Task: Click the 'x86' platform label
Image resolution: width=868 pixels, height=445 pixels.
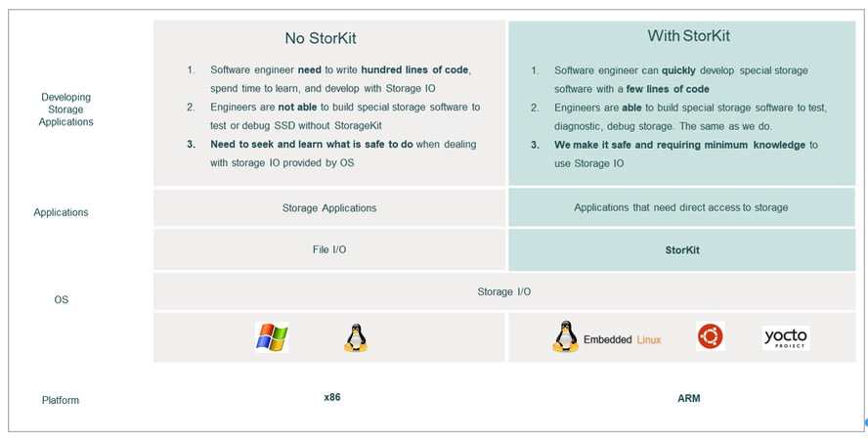Action: pyautogui.click(x=332, y=397)
